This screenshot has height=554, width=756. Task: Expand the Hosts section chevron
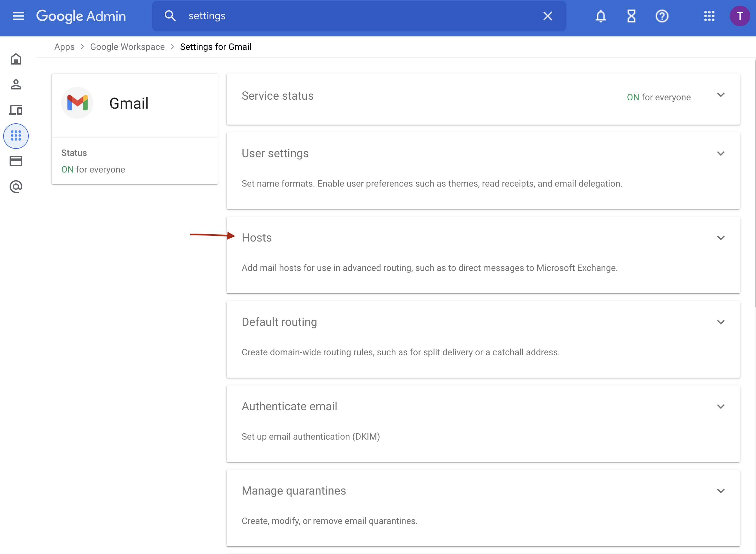click(x=721, y=238)
